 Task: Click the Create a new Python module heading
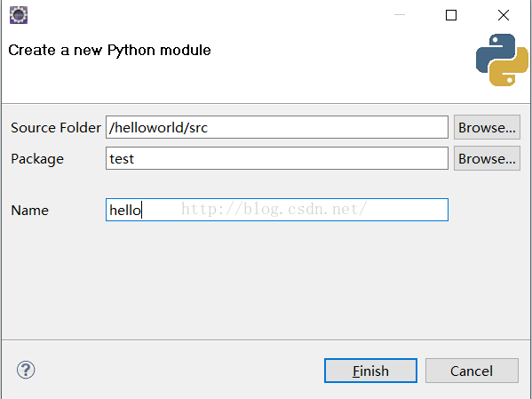tap(109, 51)
